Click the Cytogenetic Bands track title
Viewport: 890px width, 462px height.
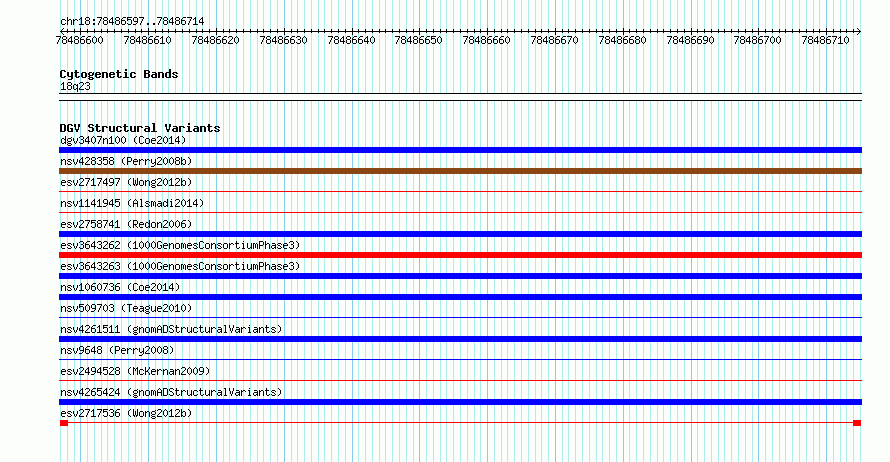[x=119, y=74]
